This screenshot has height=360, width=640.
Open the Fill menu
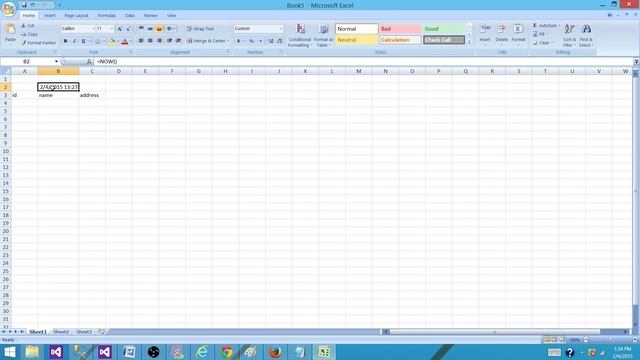[x=540, y=34]
